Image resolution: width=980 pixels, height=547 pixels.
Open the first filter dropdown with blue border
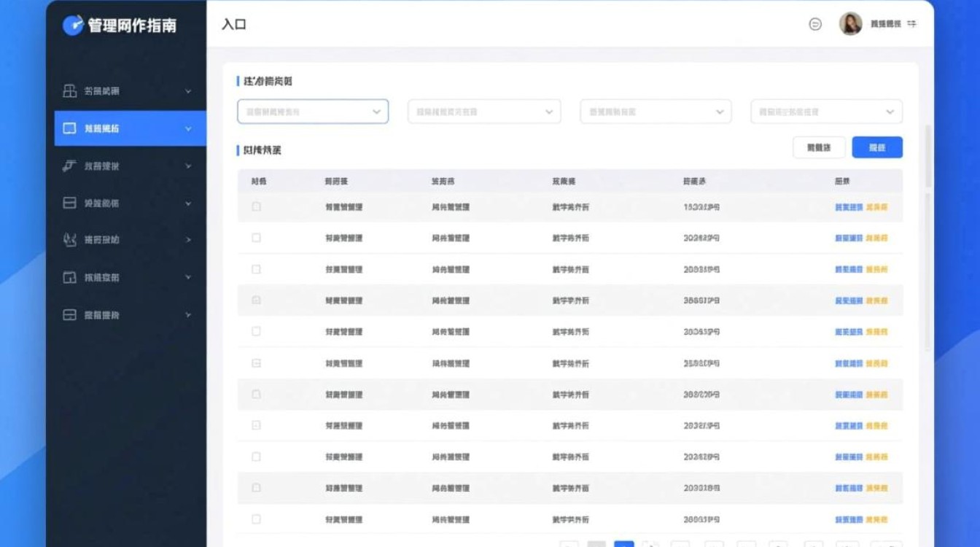[x=313, y=112]
